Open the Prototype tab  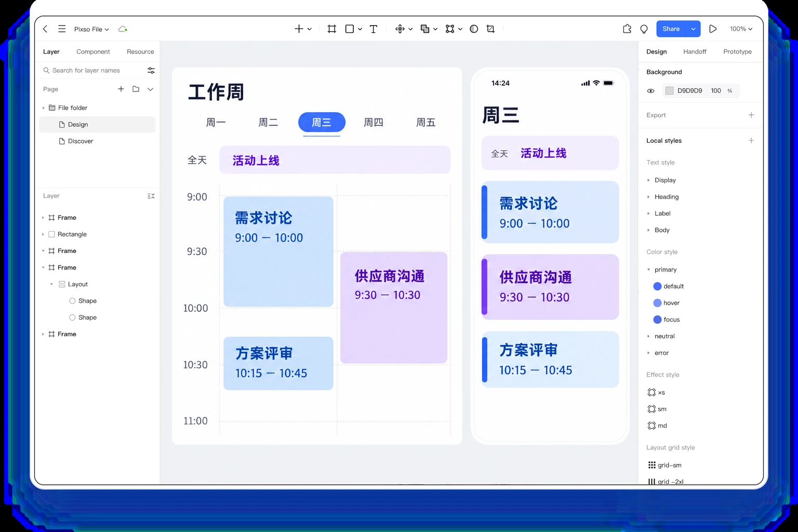(x=737, y=52)
